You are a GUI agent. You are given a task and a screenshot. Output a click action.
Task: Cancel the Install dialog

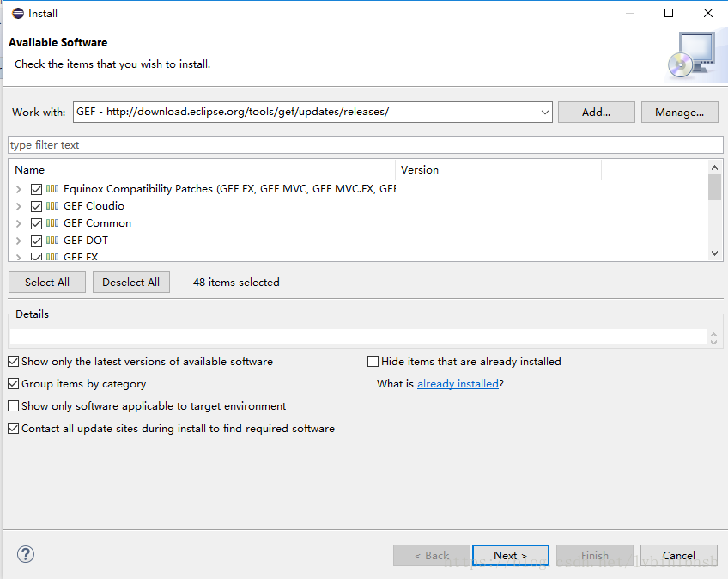(x=679, y=555)
